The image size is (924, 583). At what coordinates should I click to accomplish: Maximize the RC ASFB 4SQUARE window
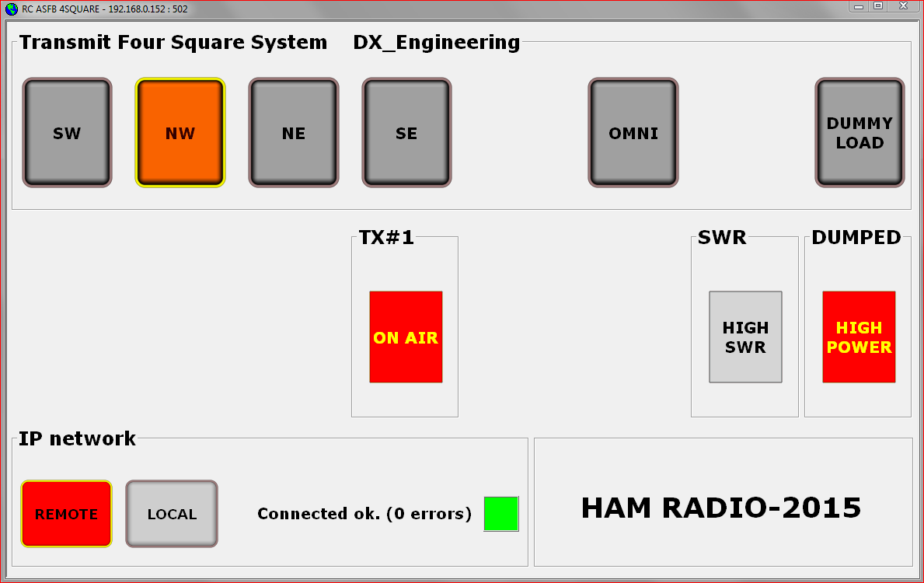point(878,6)
